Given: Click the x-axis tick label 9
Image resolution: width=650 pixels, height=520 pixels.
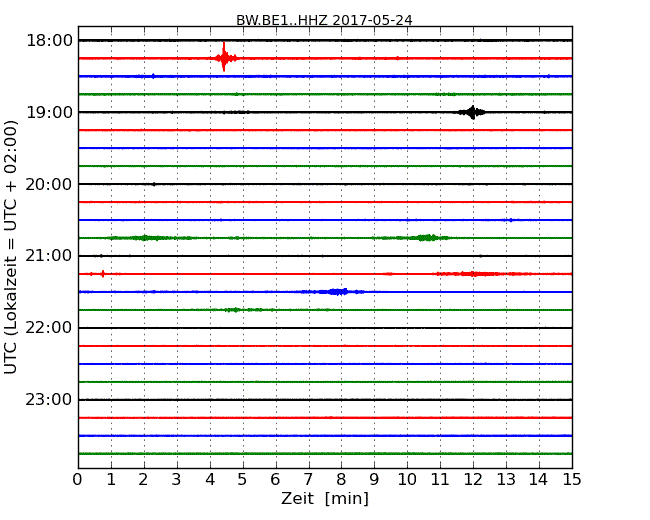Looking at the screenshot, I should coord(374,479).
